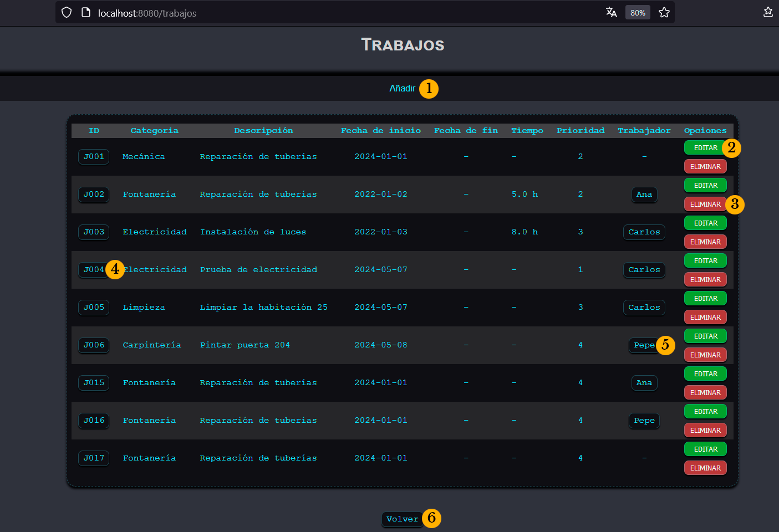The width and height of the screenshot is (779, 532).
Task: Click the '5.0 h' time value
Action: click(x=525, y=195)
